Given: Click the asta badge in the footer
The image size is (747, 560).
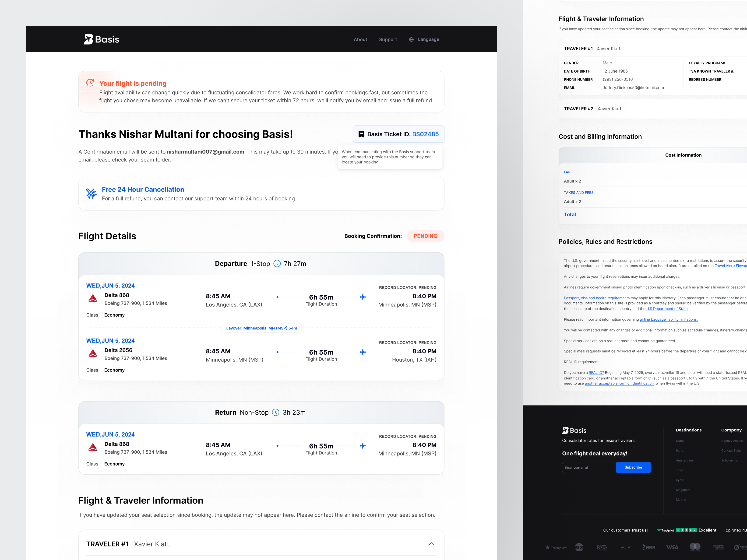Looking at the screenshot, I should pyautogui.click(x=579, y=547).
